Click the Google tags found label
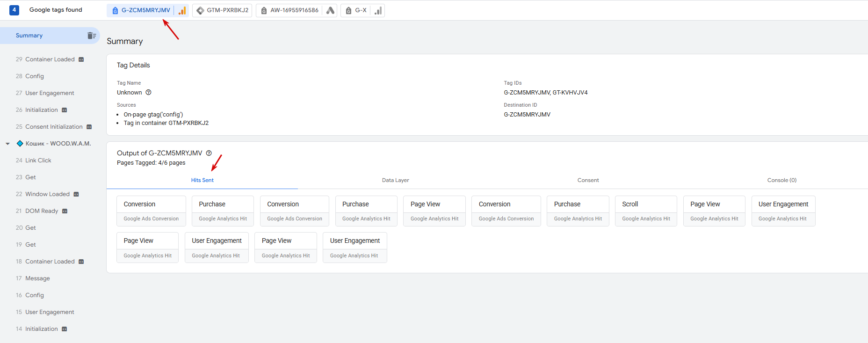This screenshot has height=343, width=868. tap(56, 10)
